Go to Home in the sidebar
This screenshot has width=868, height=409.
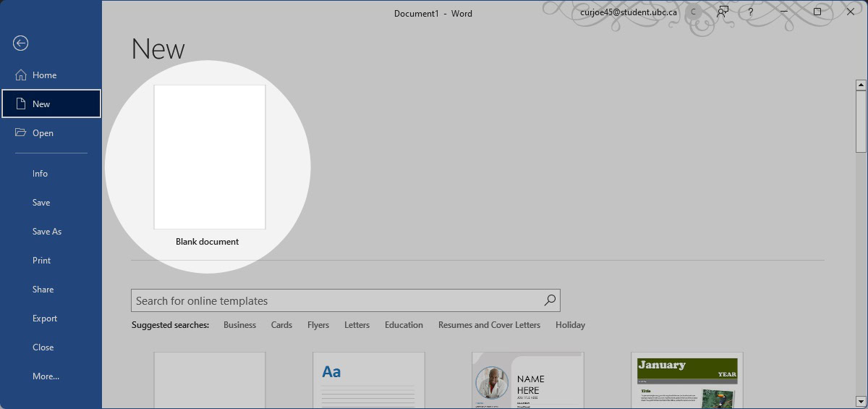point(43,75)
